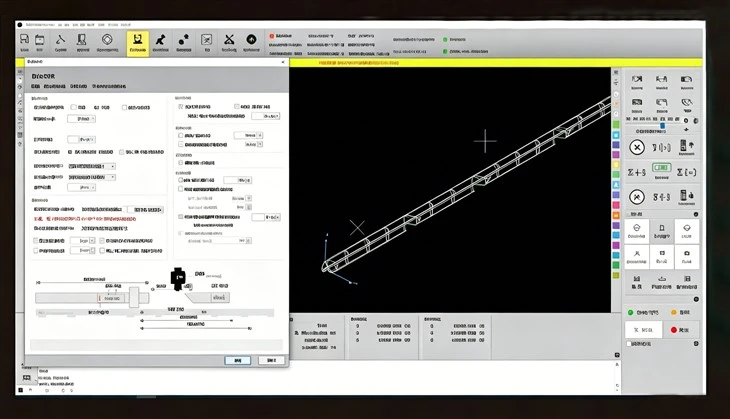Select the angle-shaped tool icon in the toolbar

(x=61, y=40)
